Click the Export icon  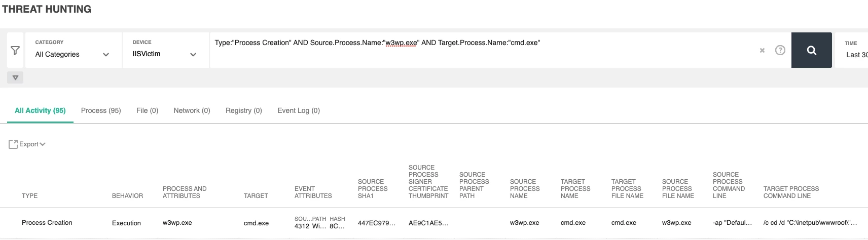coord(13,144)
